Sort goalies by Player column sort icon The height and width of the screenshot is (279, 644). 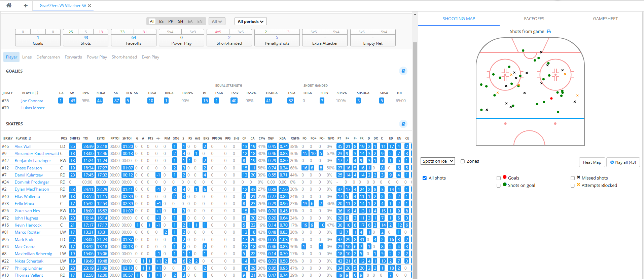point(37,93)
